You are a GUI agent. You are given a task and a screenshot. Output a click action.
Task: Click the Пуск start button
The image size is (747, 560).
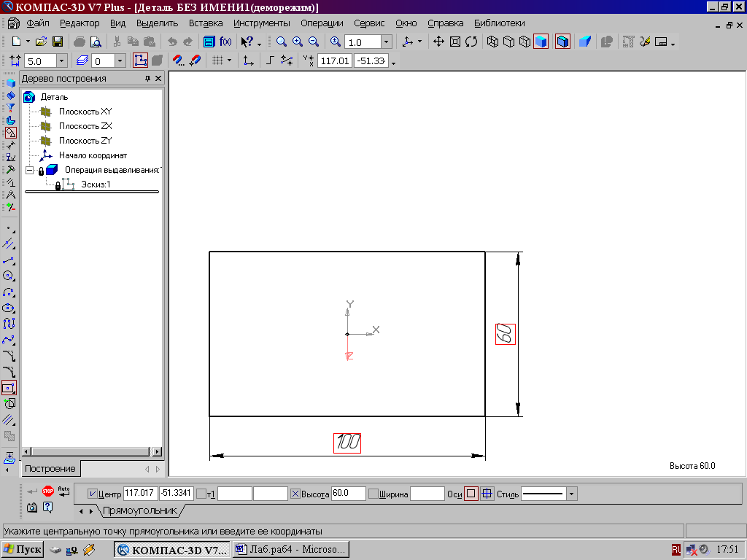click(x=22, y=549)
